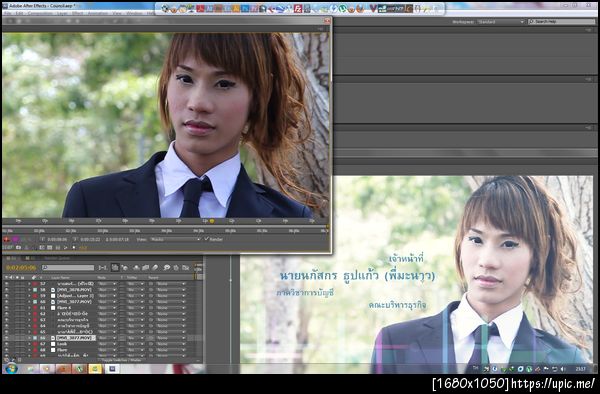Click volume speaker icon in system tray
Viewport: 600px width, 394px height.
tap(562, 369)
